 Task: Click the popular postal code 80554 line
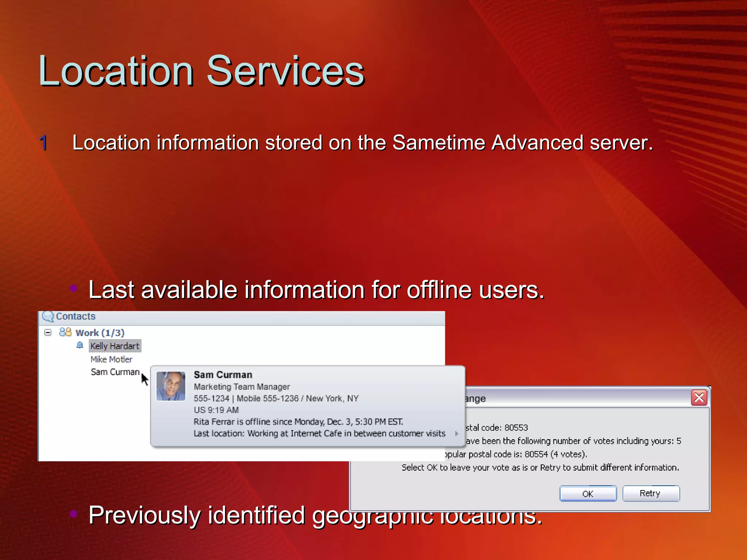[x=516, y=454]
